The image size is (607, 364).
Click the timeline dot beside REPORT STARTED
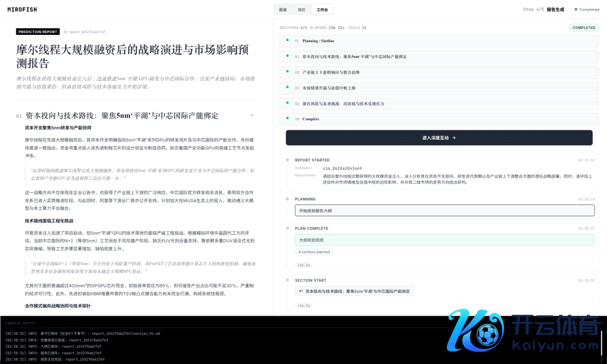[287, 160]
